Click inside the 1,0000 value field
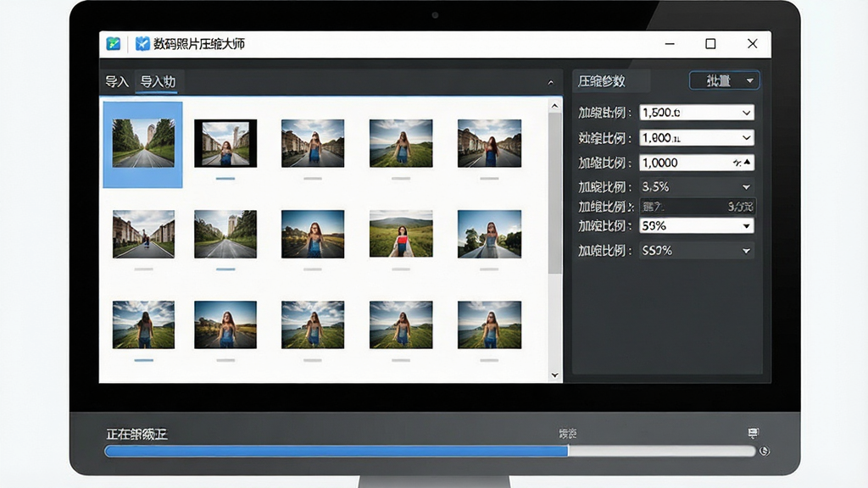 coord(697,163)
